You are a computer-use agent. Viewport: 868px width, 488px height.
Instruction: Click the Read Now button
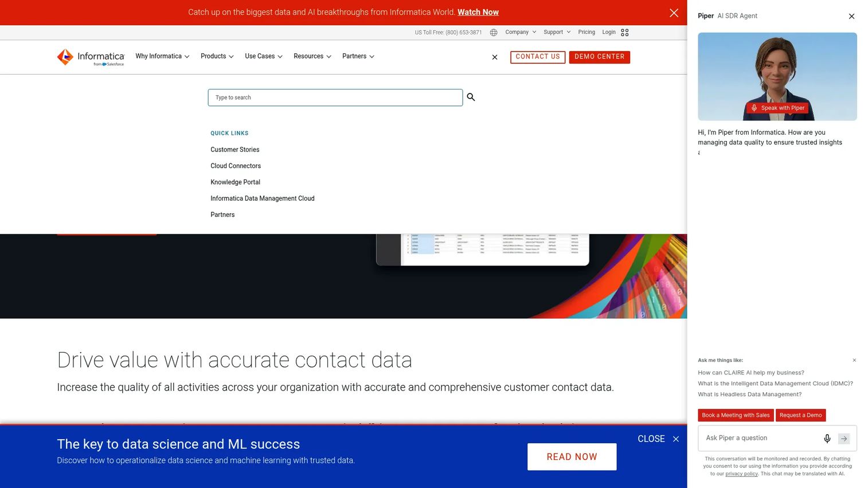pyautogui.click(x=572, y=457)
